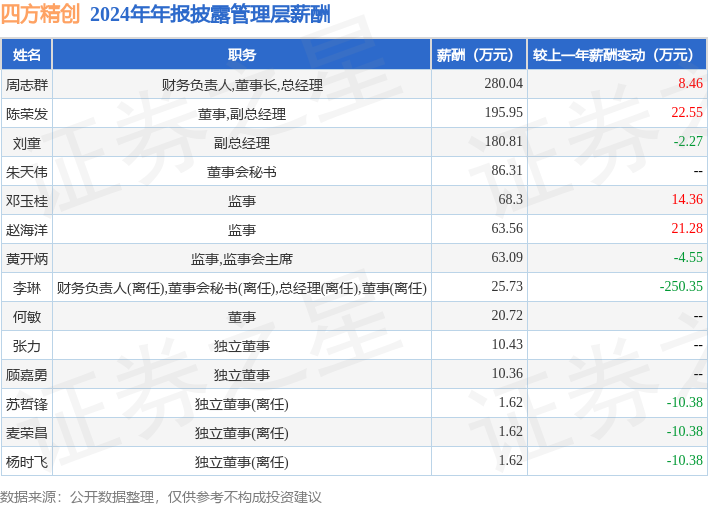Select the salary value 10.36
Screen dimensions: 708x506
(x=507, y=373)
